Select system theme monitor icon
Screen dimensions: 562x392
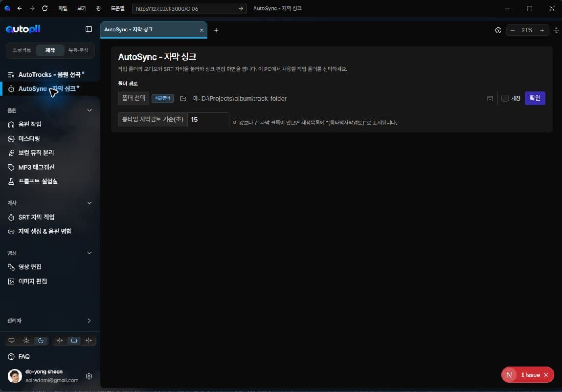pyautogui.click(x=11, y=340)
